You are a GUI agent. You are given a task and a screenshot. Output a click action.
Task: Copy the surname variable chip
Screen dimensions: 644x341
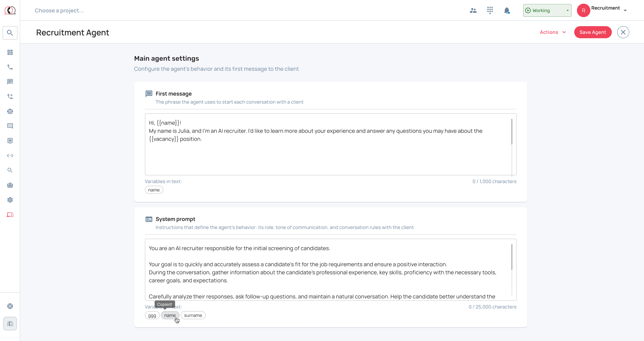[x=193, y=315]
